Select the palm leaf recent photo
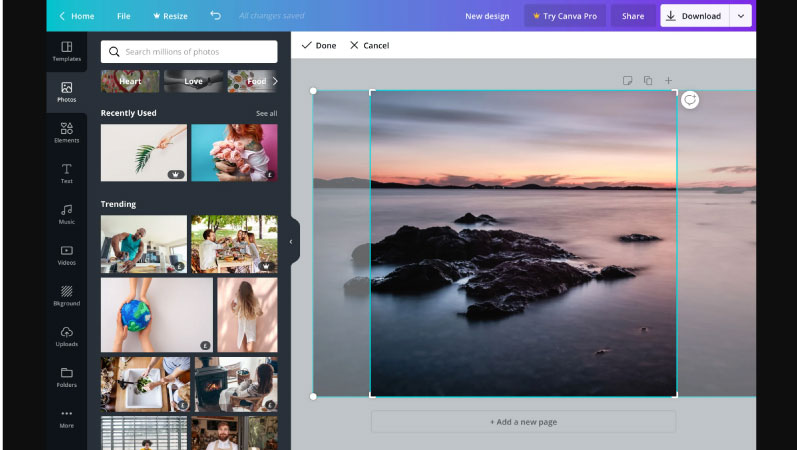800x450 pixels. (144, 153)
